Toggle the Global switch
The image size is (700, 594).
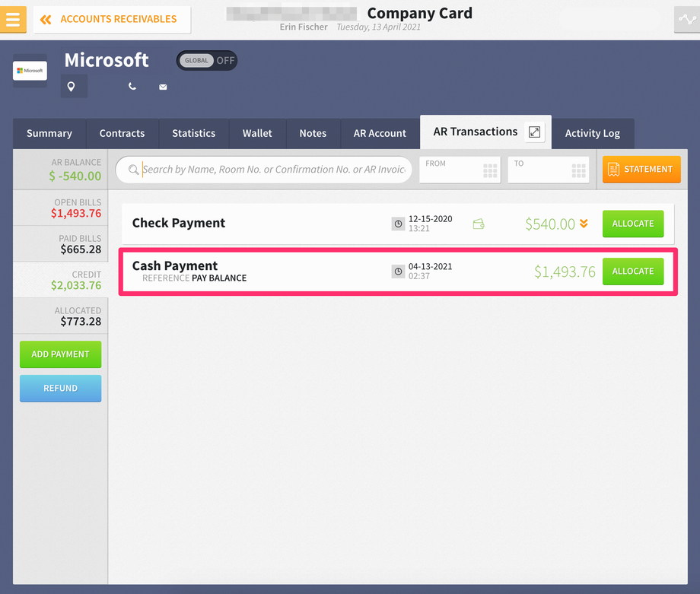point(207,61)
